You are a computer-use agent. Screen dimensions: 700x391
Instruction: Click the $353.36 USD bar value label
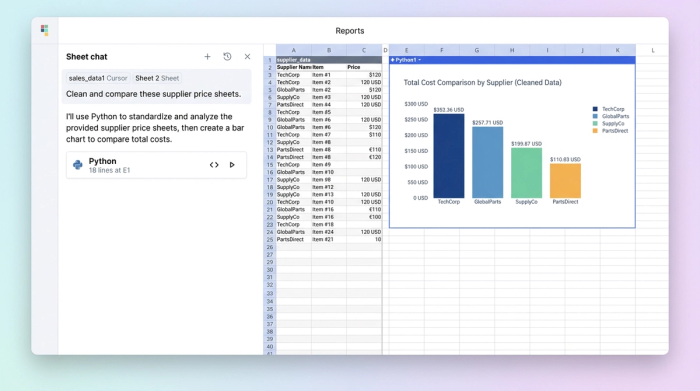point(449,110)
